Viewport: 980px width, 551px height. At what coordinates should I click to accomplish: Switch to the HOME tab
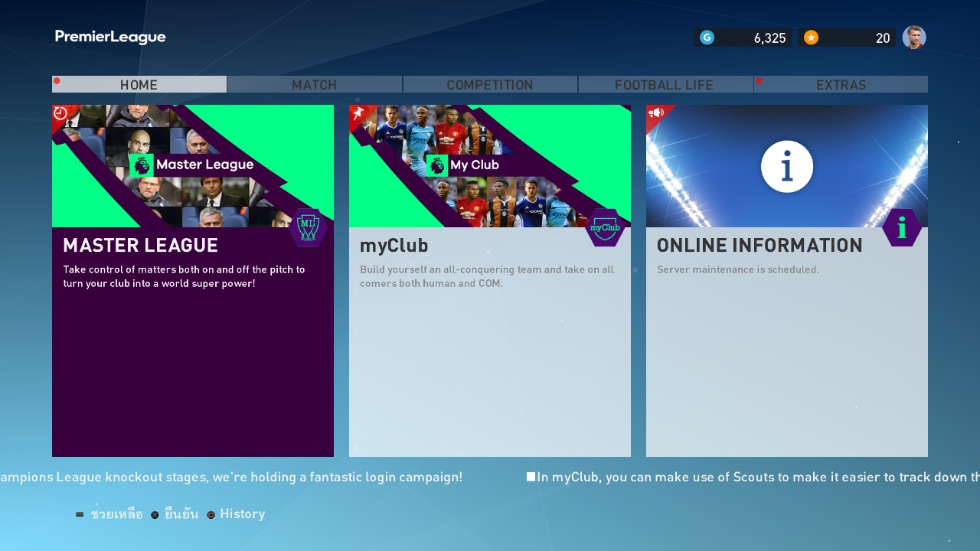point(139,84)
